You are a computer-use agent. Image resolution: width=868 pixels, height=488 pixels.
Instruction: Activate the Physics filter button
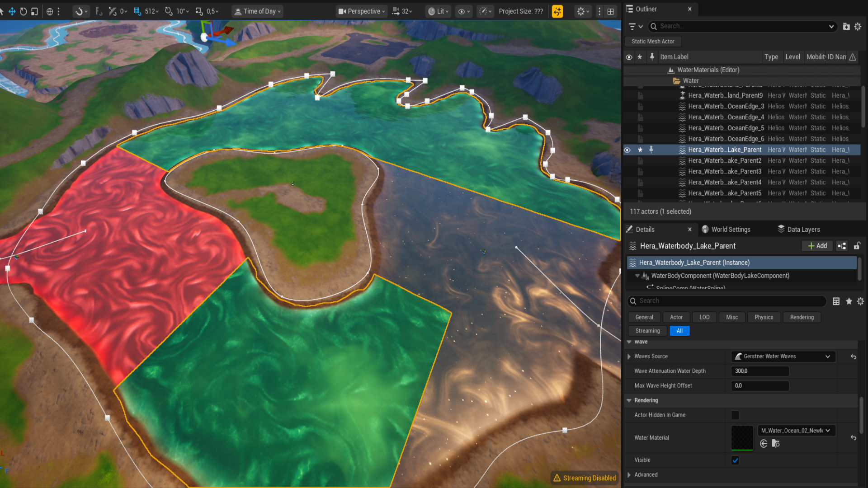pyautogui.click(x=764, y=317)
